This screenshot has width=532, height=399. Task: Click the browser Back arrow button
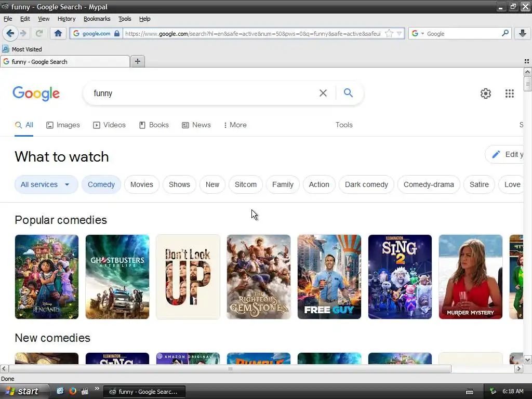coord(10,33)
